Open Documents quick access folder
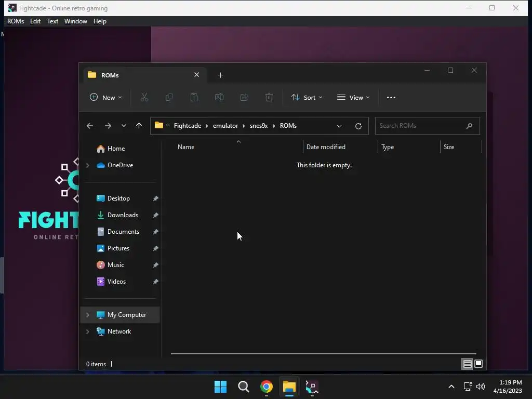This screenshot has width=532, height=399. (123, 232)
